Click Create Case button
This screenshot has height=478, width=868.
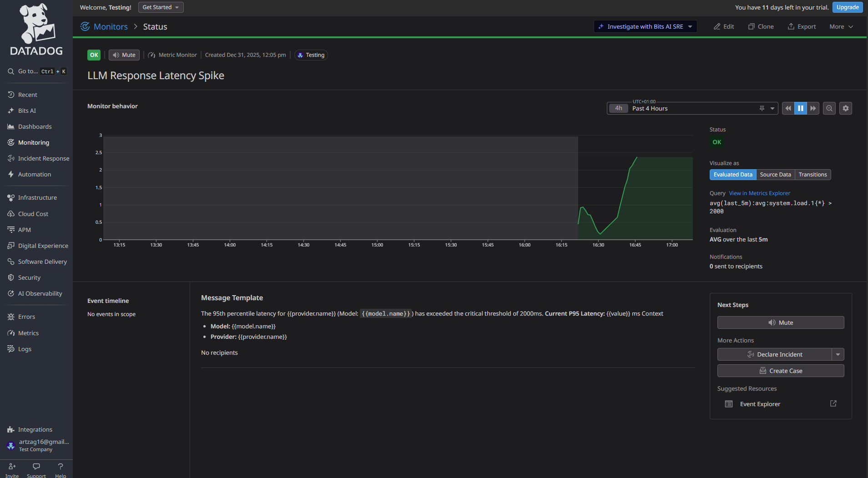[781, 371]
